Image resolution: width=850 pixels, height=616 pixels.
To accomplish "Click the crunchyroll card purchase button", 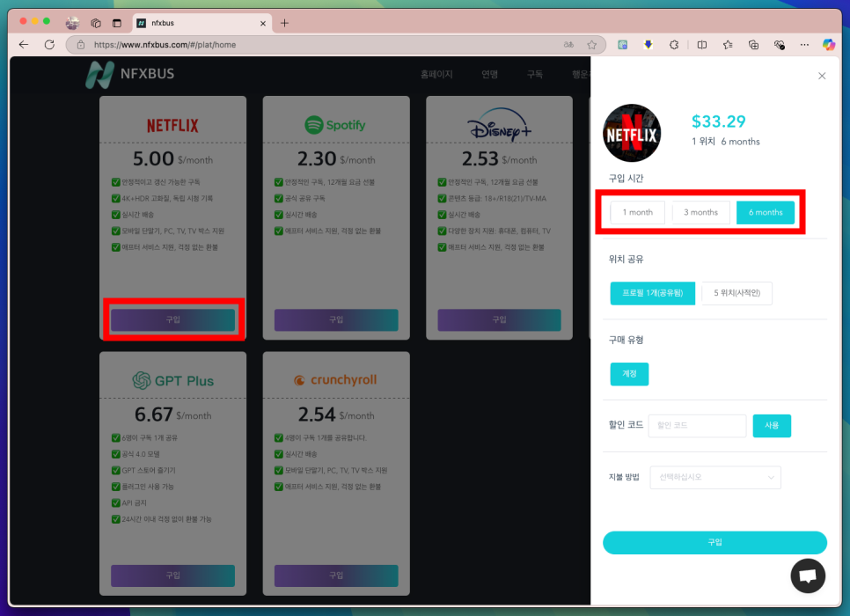I will pyautogui.click(x=336, y=576).
